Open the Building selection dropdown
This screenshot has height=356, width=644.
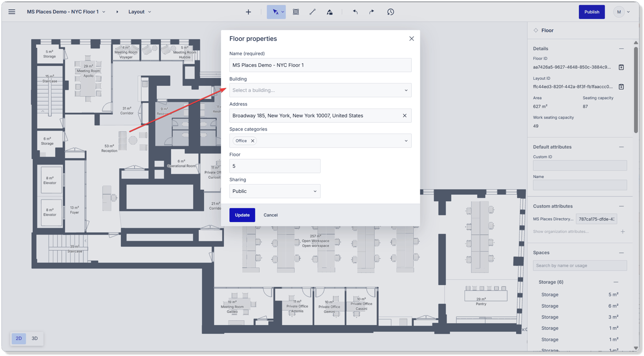[x=320, y=90]
